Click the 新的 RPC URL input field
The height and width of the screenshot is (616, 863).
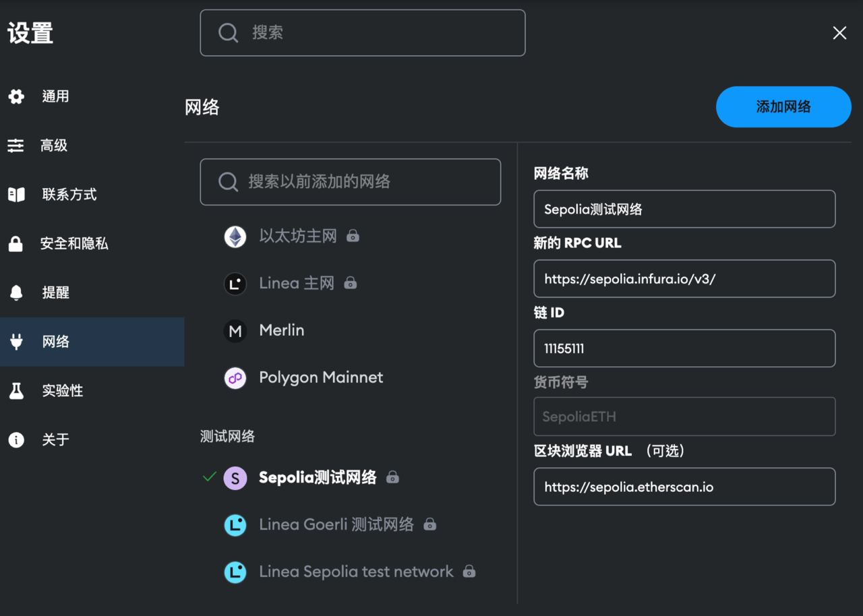point(684,278)
